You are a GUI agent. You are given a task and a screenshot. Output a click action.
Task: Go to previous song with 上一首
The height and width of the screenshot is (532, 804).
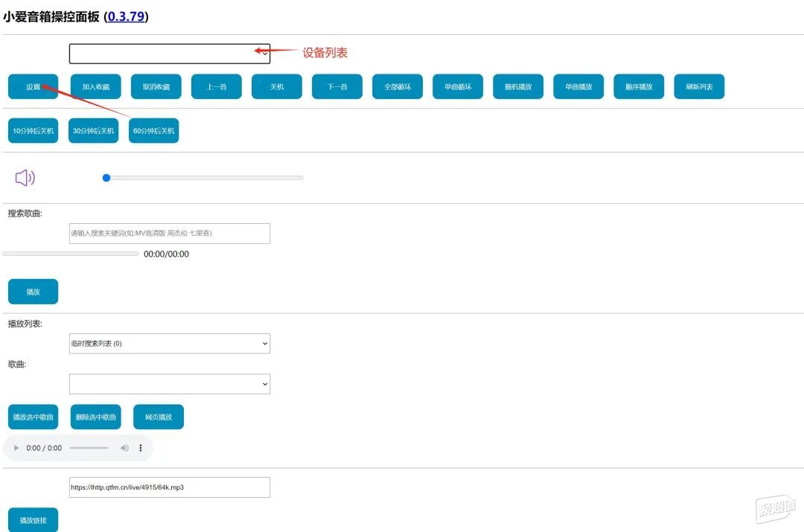[x=217, y=86]
